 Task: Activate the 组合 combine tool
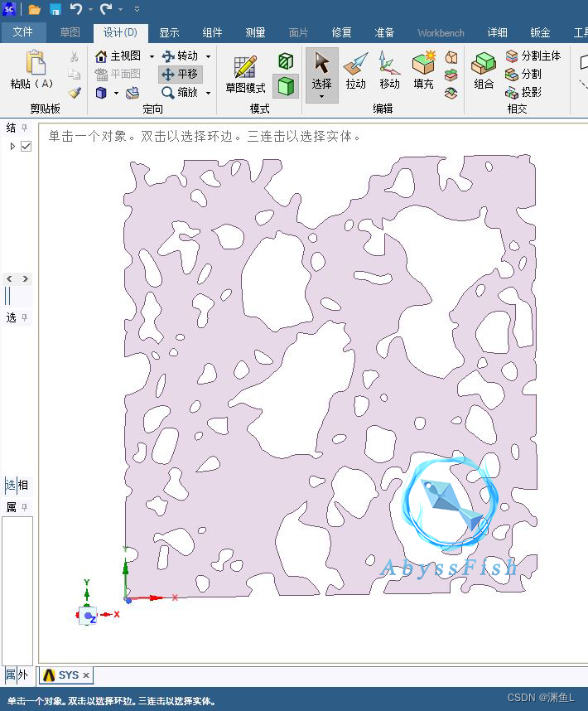coord(484,70)
